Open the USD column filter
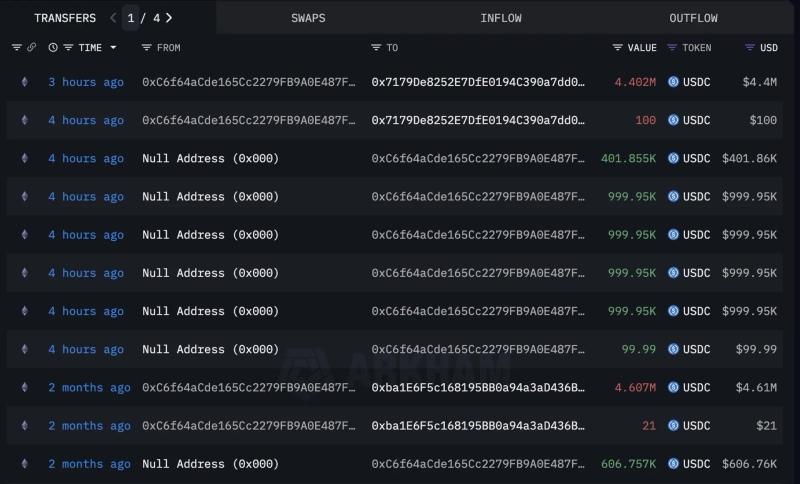This screenshot has height=484, width=800. click(750, 48)
